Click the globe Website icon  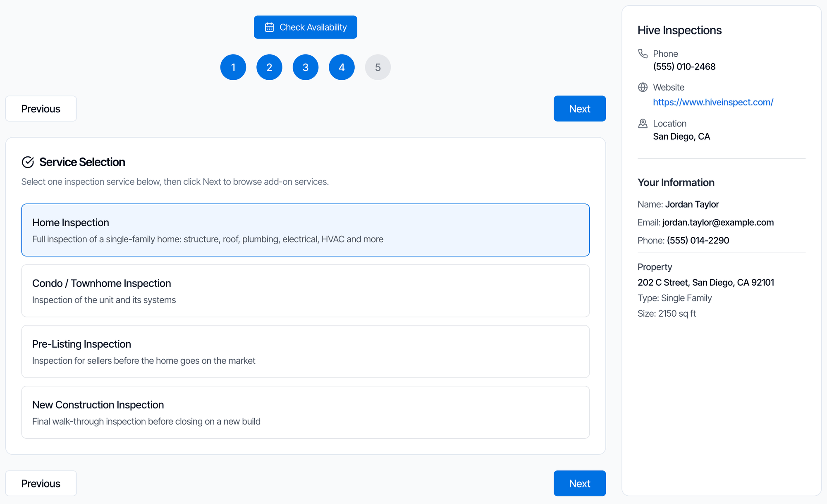(x=643, y=87)
